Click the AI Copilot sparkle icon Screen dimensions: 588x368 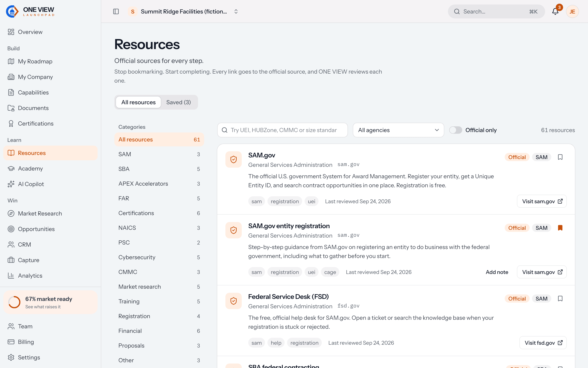pyautogui.click(x=11, y=184)
